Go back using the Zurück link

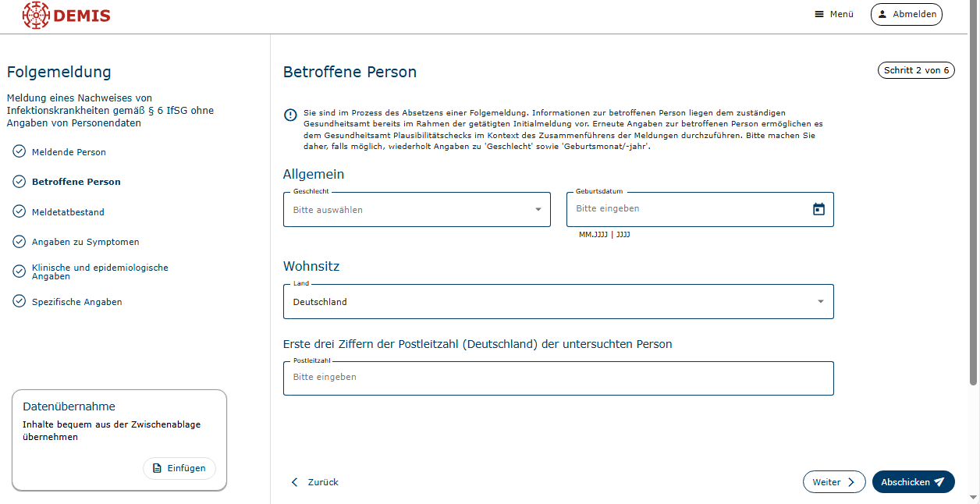314,482
